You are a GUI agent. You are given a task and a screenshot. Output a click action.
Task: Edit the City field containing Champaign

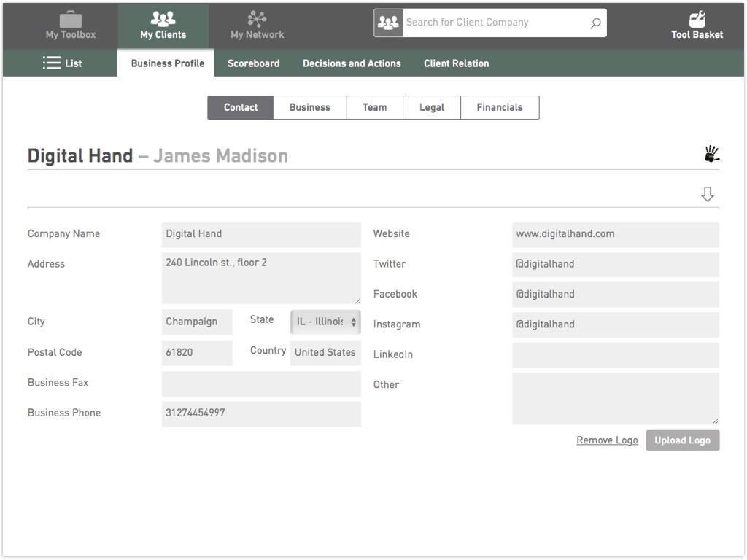[197, 322]
